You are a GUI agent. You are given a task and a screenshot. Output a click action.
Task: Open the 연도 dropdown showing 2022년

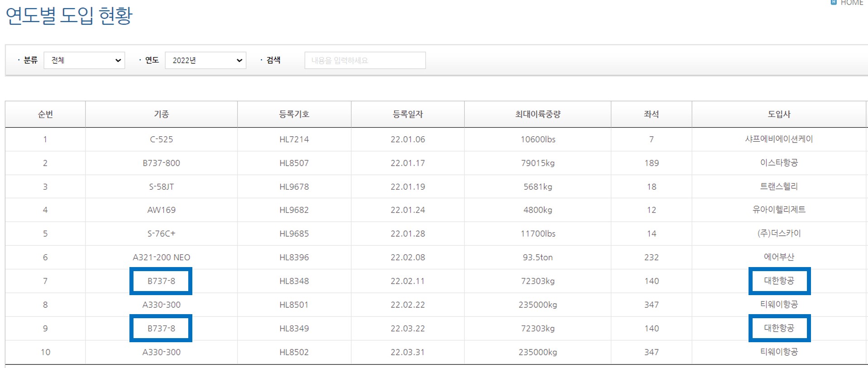click(205, 60)
